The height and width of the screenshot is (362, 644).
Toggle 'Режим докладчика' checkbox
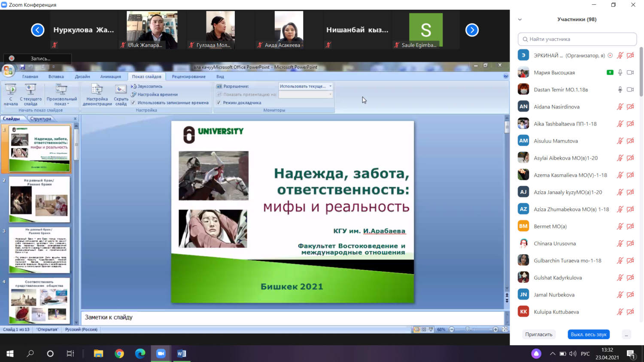(x=219, y=103)
